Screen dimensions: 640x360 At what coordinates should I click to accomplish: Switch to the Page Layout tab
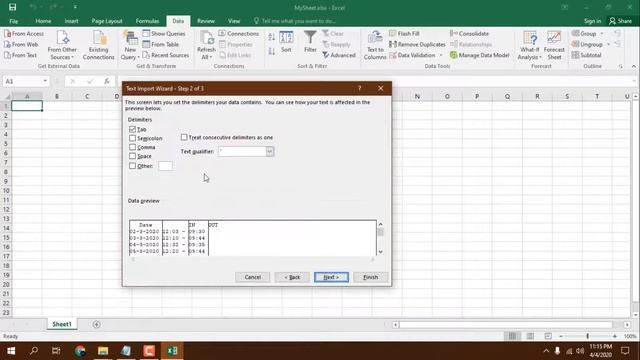[107, 21]
